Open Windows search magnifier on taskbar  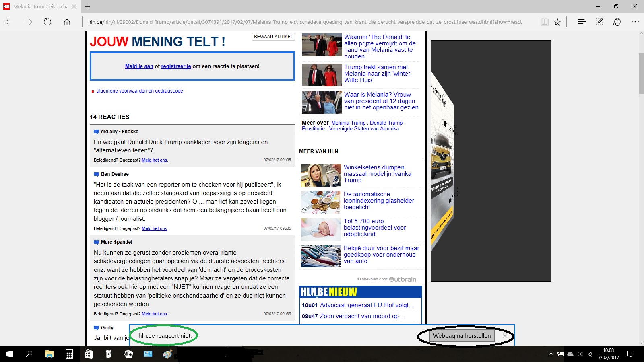pyautogui.click(x=29, y=354)
